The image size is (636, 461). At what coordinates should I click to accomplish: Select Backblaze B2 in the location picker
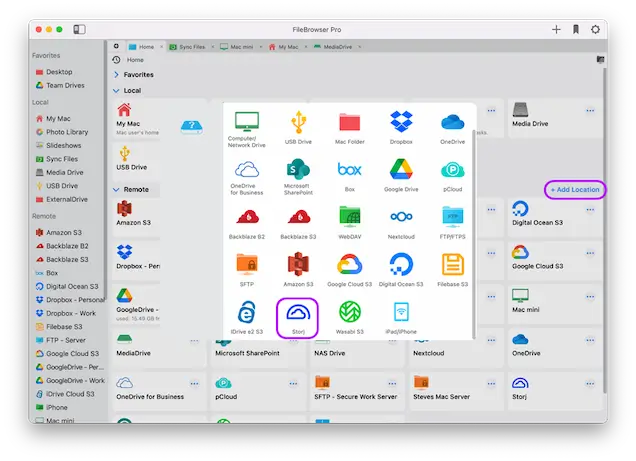pos(247,224)
